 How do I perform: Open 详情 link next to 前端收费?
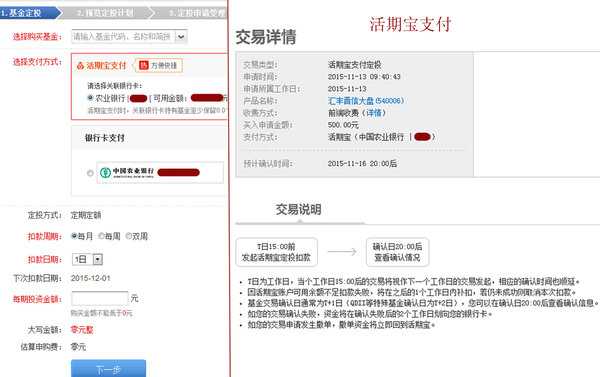pos(374,113)
